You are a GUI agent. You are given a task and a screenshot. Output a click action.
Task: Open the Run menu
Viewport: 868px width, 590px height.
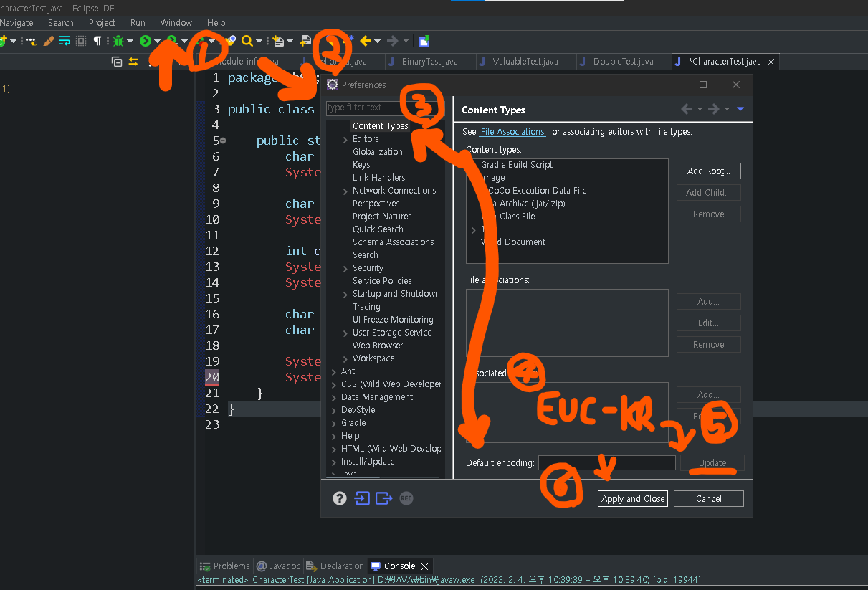[138, 22]
